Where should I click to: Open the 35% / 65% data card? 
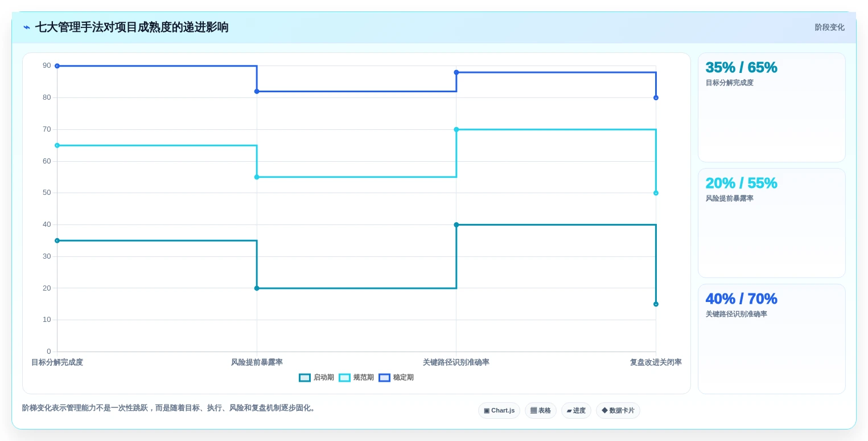tap(771, 107)
